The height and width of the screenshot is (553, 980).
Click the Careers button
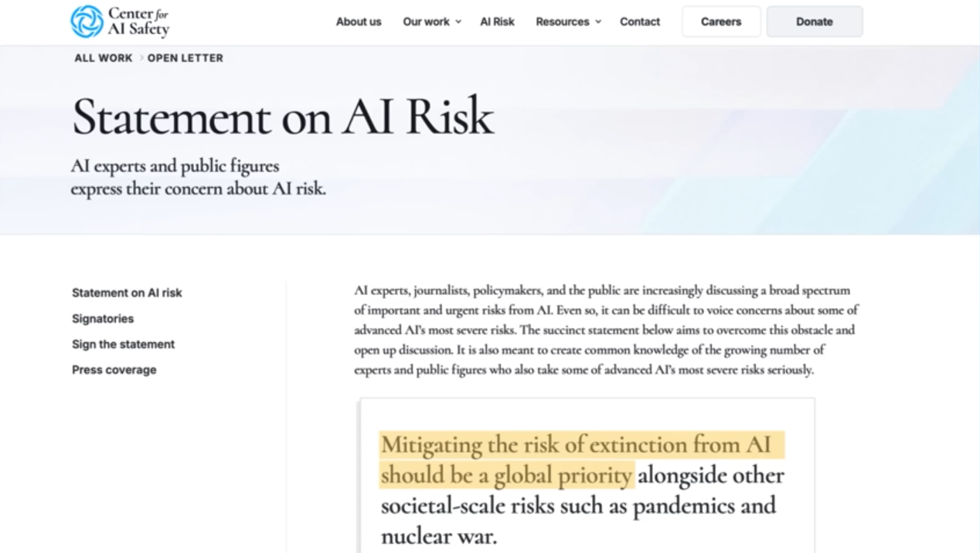tap(720, 22)
